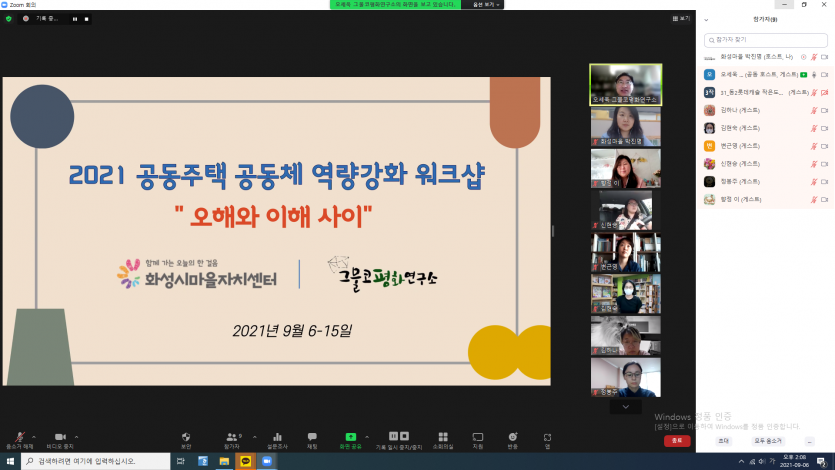Viewport: 835px width, 470px height.
Task: Open arrow menu next to 참가자
Action: [x=255, y=437]
